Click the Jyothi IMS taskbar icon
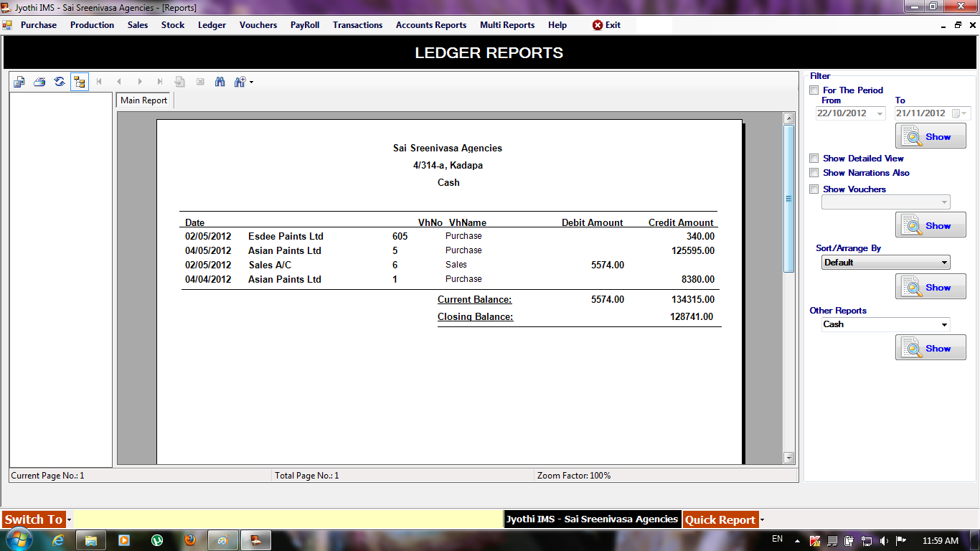Screen dimensions: 980x551 [256, 540]
